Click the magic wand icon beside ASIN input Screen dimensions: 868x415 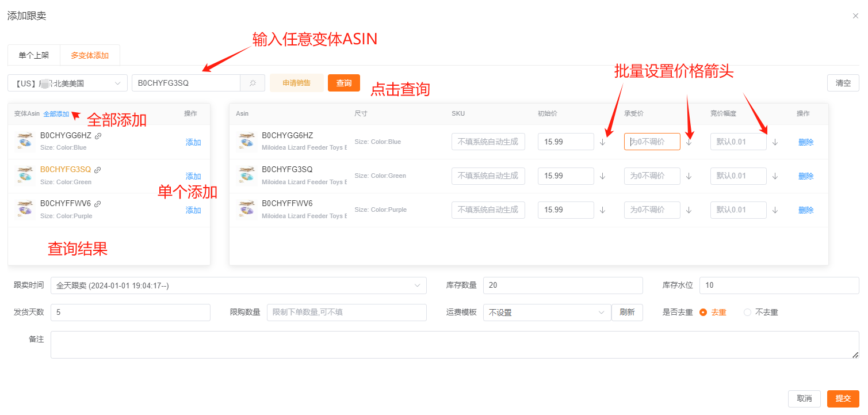tap(253, 83)
